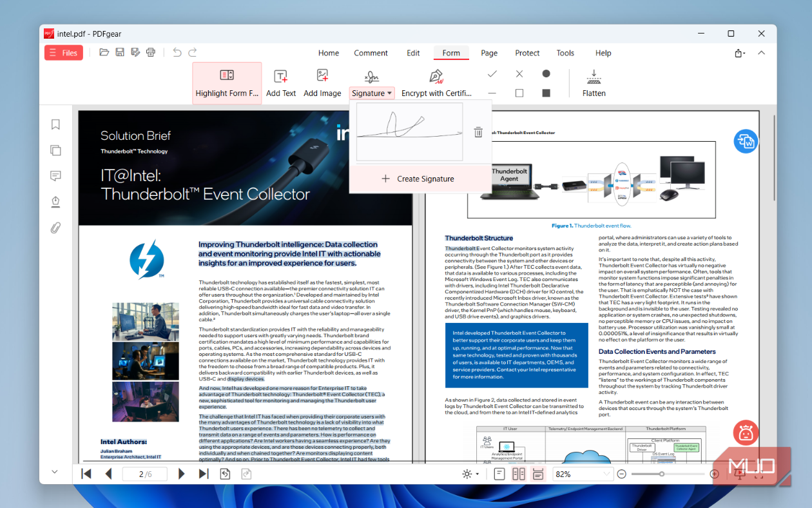Open the Files menu button

(63, 53)
